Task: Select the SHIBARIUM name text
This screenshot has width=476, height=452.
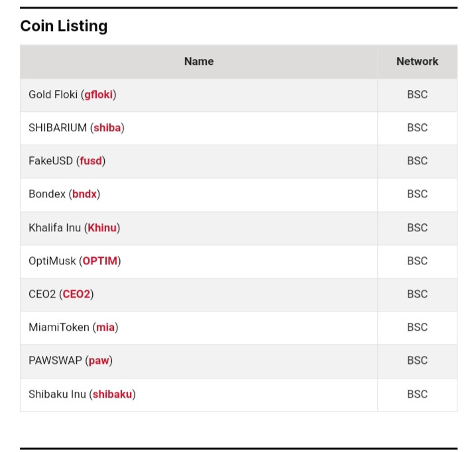Action: [58, 128]
